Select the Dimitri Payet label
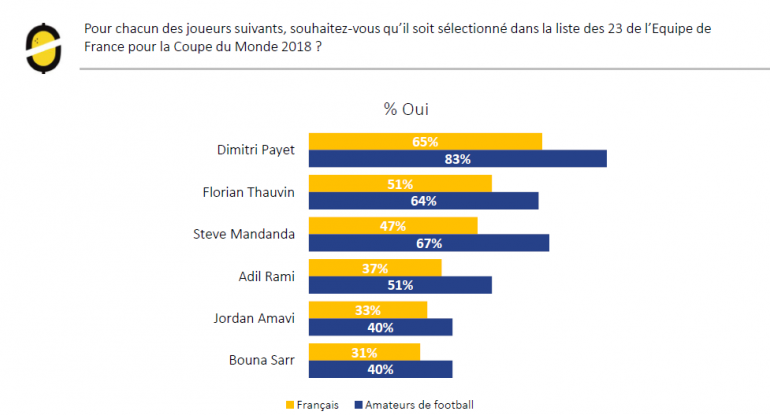 point(256,149)
